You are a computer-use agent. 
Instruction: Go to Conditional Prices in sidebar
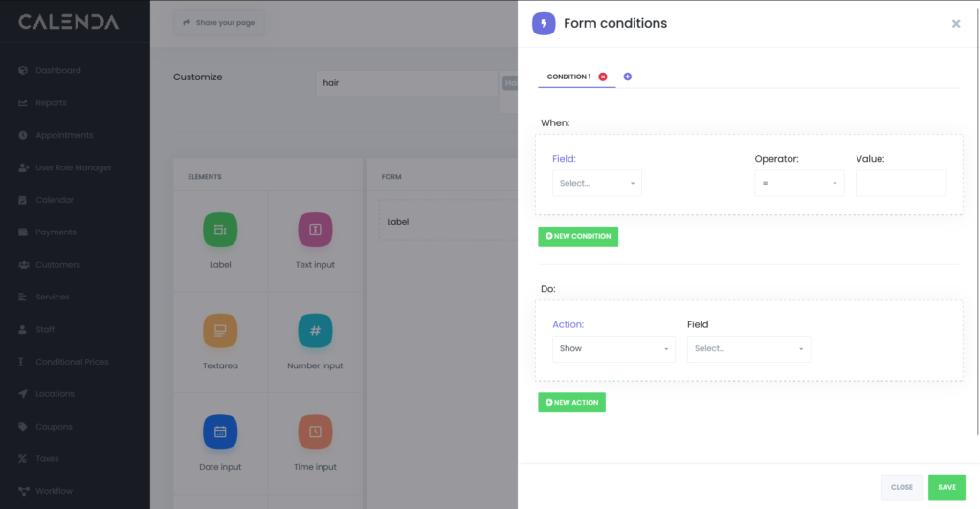[x=72, y=362]
